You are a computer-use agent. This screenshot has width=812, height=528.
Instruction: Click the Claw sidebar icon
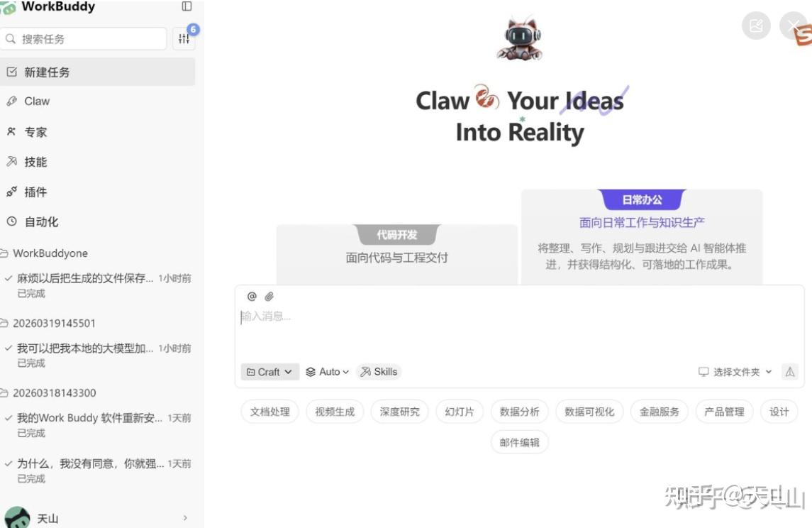pyautogui.click(x=11, y=101)
